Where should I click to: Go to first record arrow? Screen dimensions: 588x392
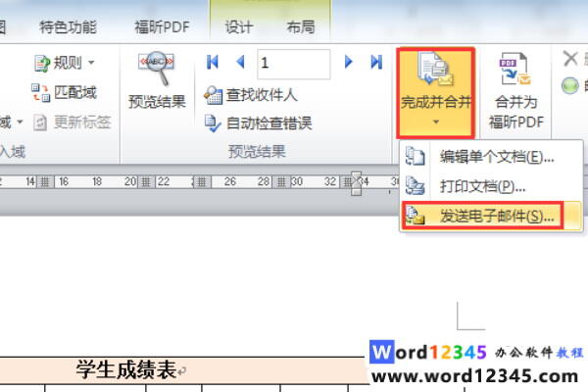pyautogui.click(x=213, y=62)
